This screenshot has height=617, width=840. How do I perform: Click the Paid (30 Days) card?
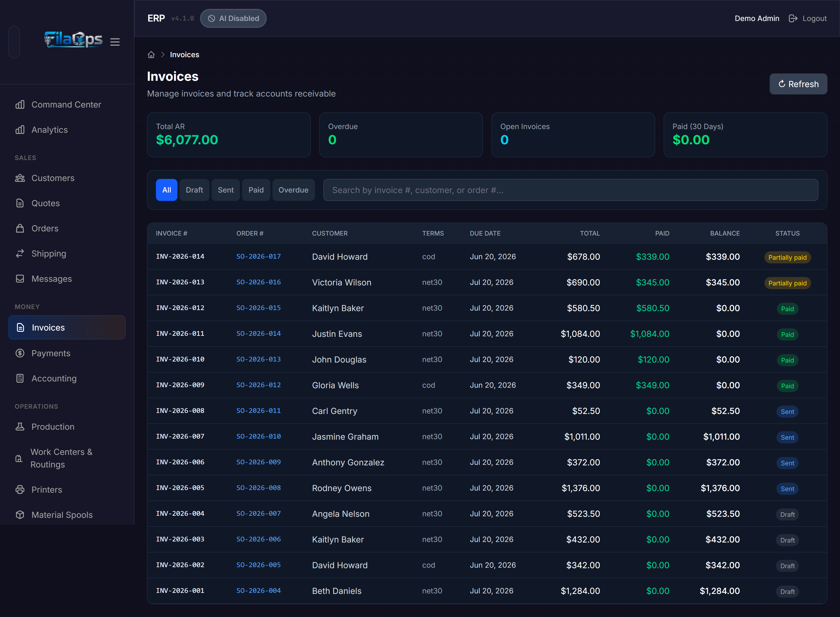tap(745, 135)
